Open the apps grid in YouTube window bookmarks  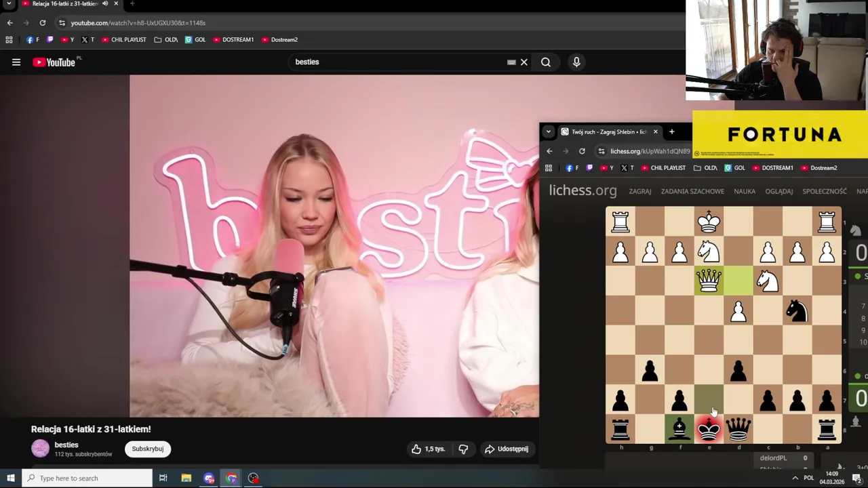click(9, 40)
